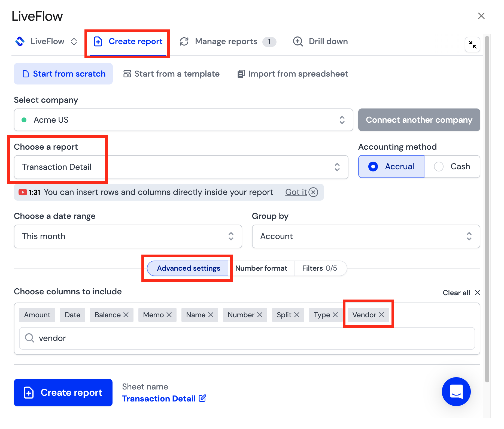
Task: Remove the Balance column chip
Action: [126, 315]
